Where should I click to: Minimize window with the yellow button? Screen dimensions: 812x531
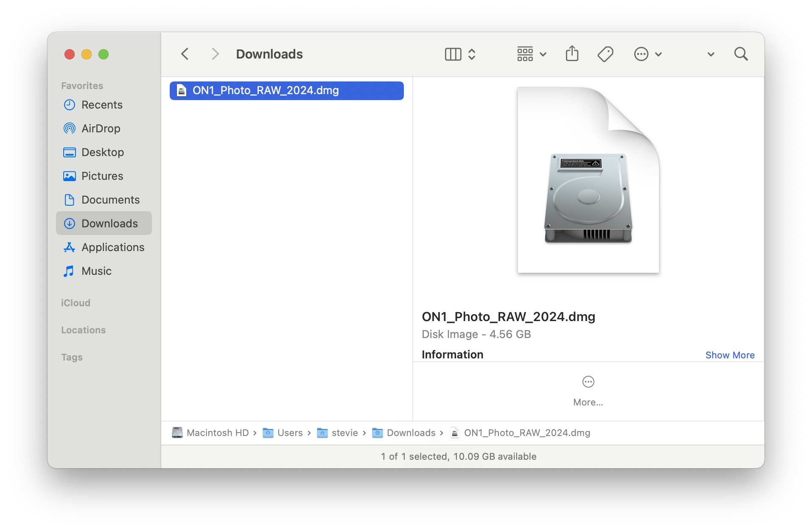(x=87, y=54)
